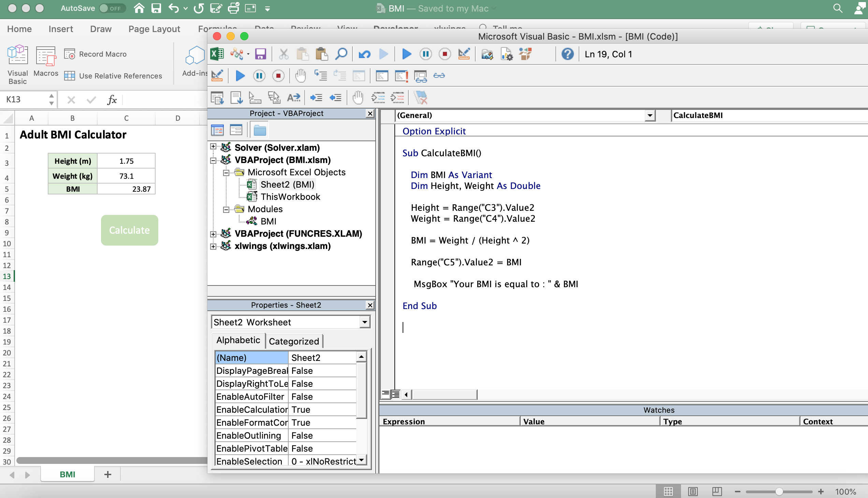The width and height of the screenshot is (868, 498).
Task: Click the Reset stop icon in VBA toolbar
Action: point(445,54)
